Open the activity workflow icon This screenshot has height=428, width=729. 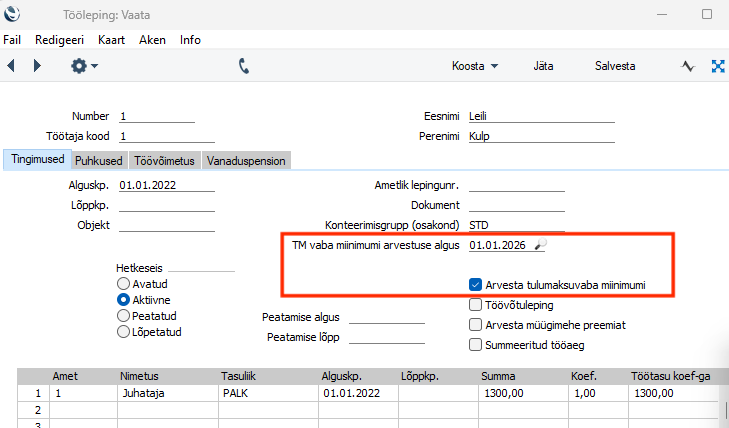(x=687, y=66)
